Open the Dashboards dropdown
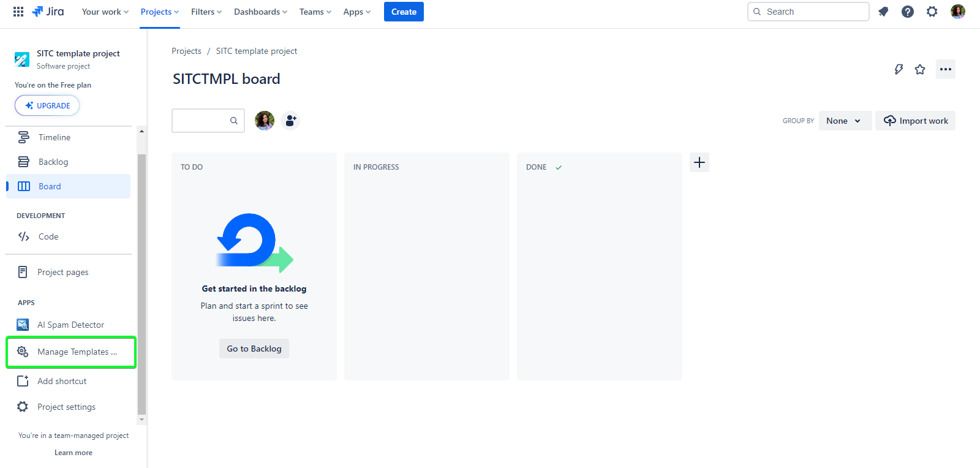Viewport: 980px width, 468px height. [x=260, y=12]
